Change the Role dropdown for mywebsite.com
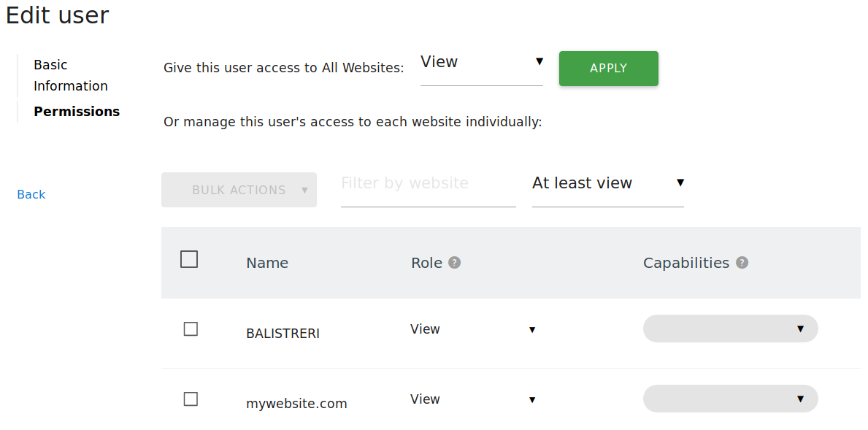Screen dimensions: 868x430 pyautogui.click(x=473, y=399)
